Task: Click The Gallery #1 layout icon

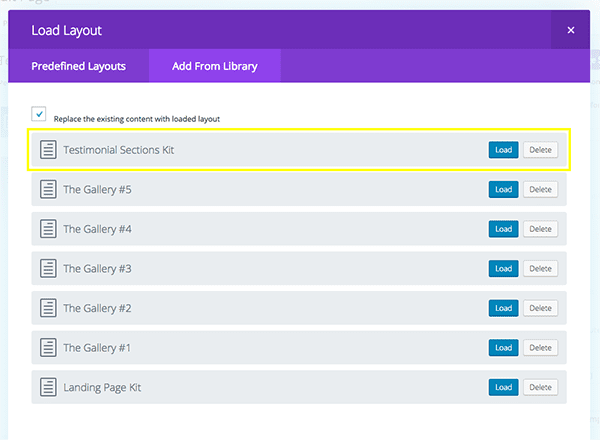Action: click(47, 347)
